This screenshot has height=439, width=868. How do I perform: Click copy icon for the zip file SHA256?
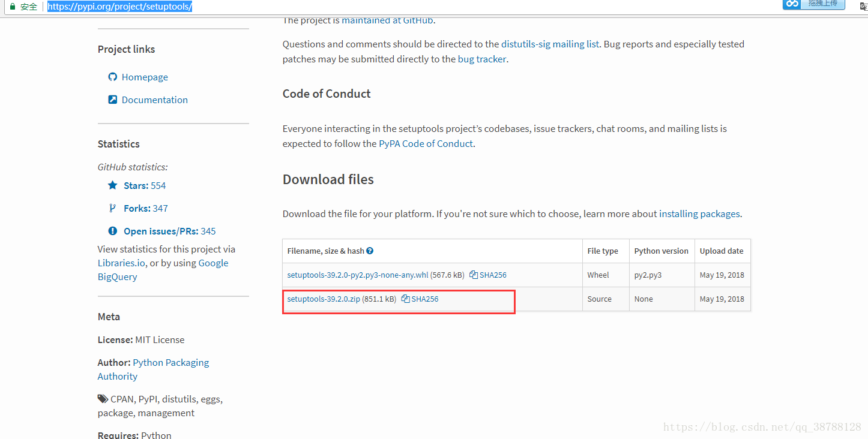click(405, 299)
